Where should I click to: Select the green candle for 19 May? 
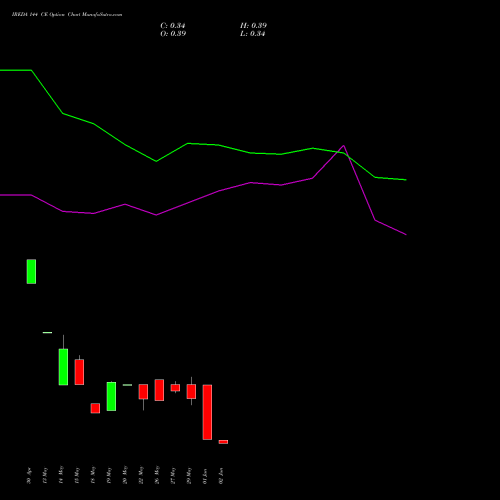111,396
